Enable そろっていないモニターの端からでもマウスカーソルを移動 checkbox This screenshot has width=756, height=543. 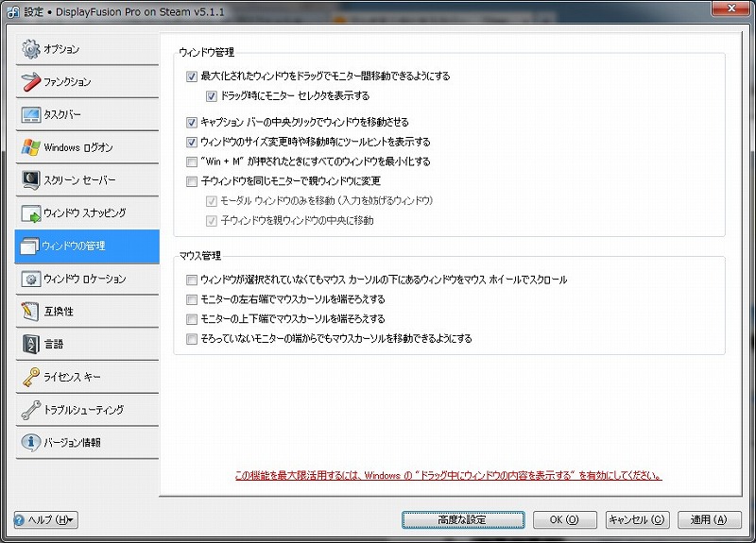pos(192,339)
